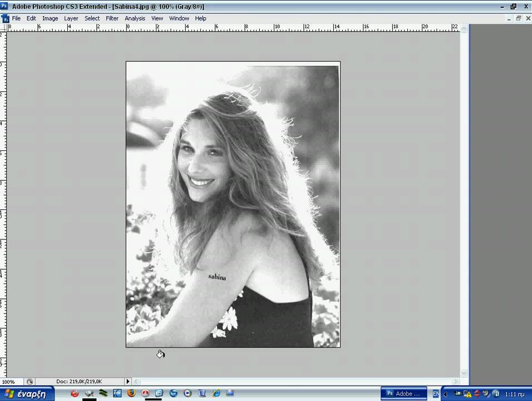The image size is (532, 401).
Task: Launch Internet Explorer from quick launch
Action: [216, 393]
